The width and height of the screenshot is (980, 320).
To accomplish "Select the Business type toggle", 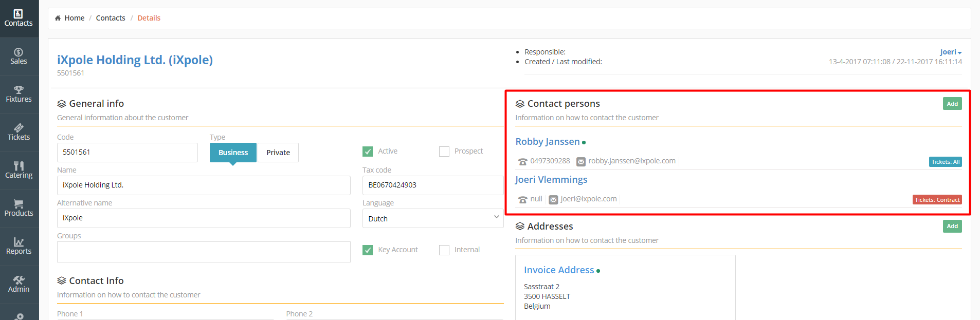I will tap(233, 153).
